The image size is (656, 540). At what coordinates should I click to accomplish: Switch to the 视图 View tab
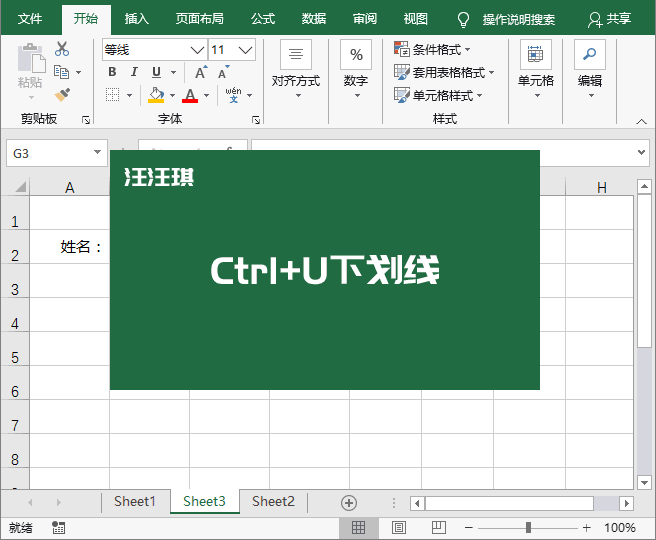[415, 19]
